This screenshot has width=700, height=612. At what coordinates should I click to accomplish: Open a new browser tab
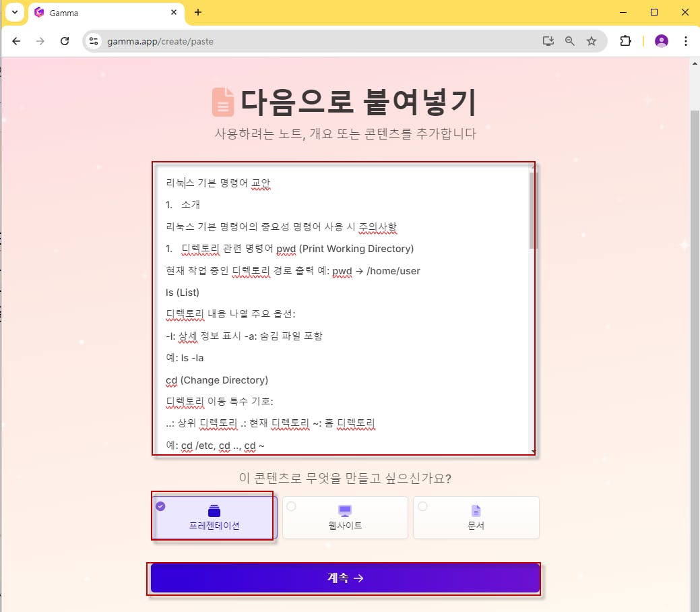pyautogui.click(x=198, y=13)
